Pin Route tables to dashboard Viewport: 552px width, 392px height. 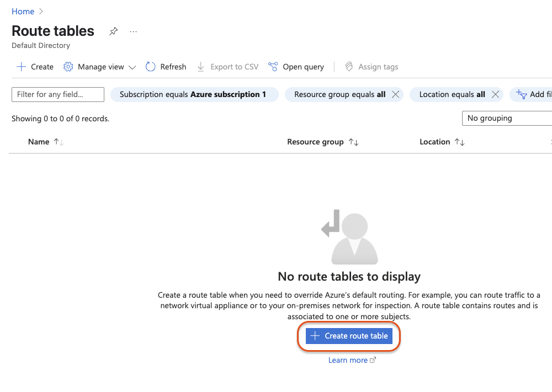(x=113, y=31)
